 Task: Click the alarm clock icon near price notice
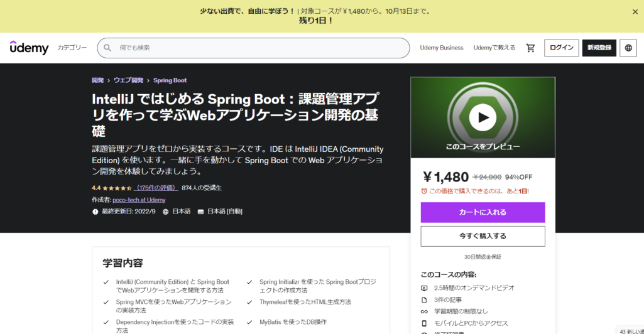424,191
